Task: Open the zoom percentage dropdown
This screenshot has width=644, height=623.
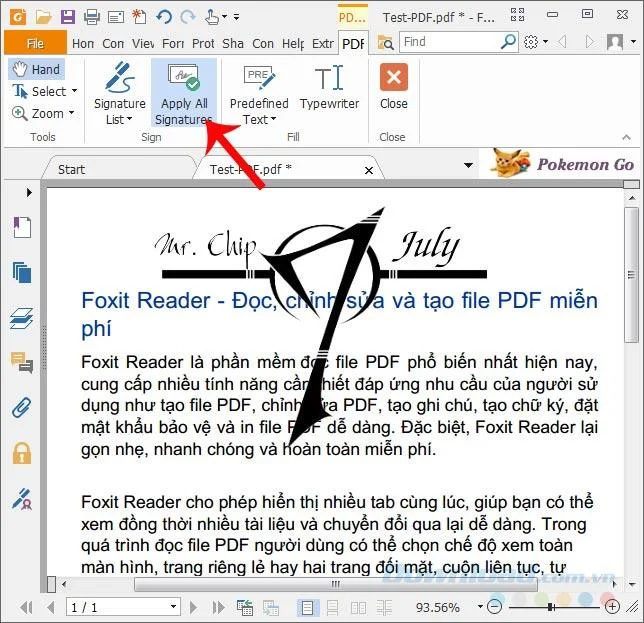Action: [480, 607]
